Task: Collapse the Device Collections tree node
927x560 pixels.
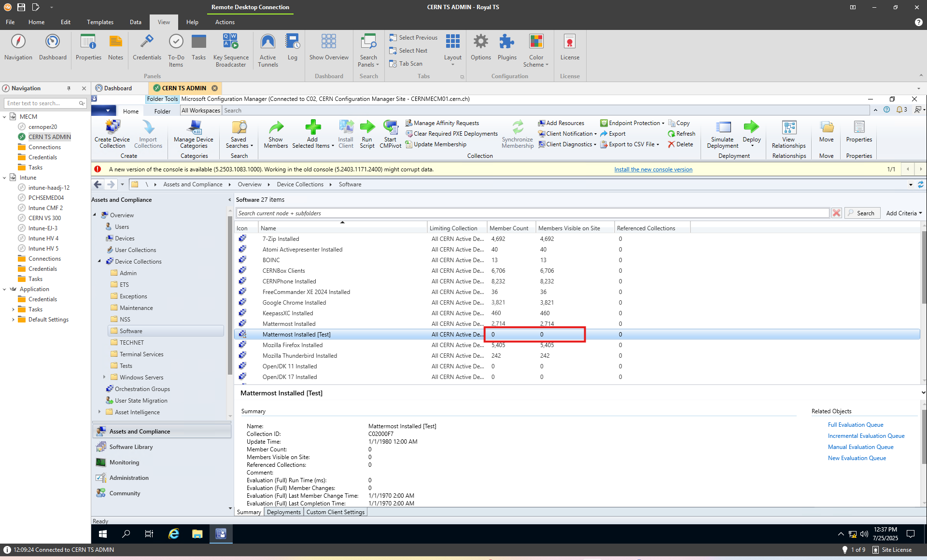Action: point(100,261)
